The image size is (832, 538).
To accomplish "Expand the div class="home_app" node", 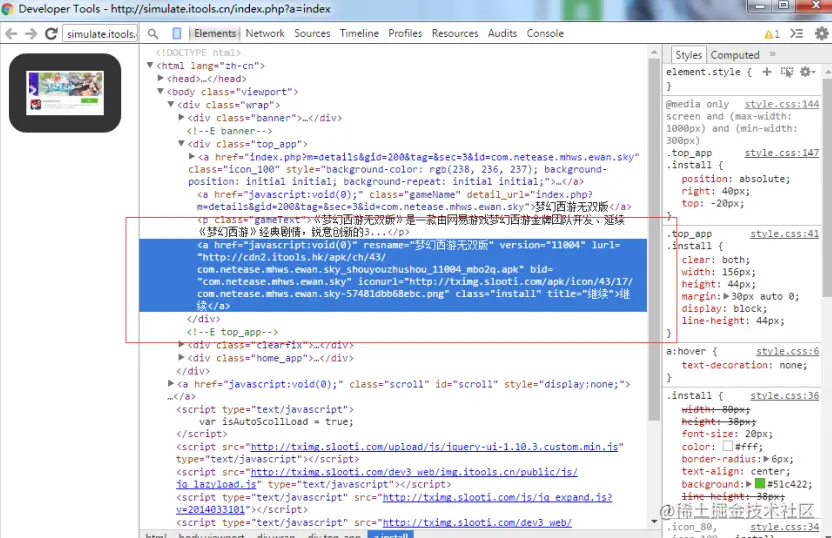I will point(181,358).
